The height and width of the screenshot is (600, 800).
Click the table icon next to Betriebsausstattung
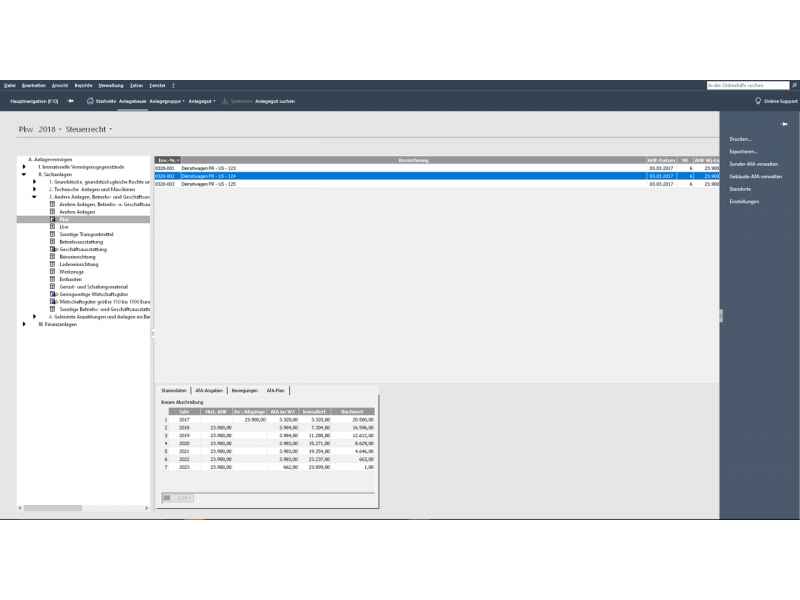[x=52, y=241]
